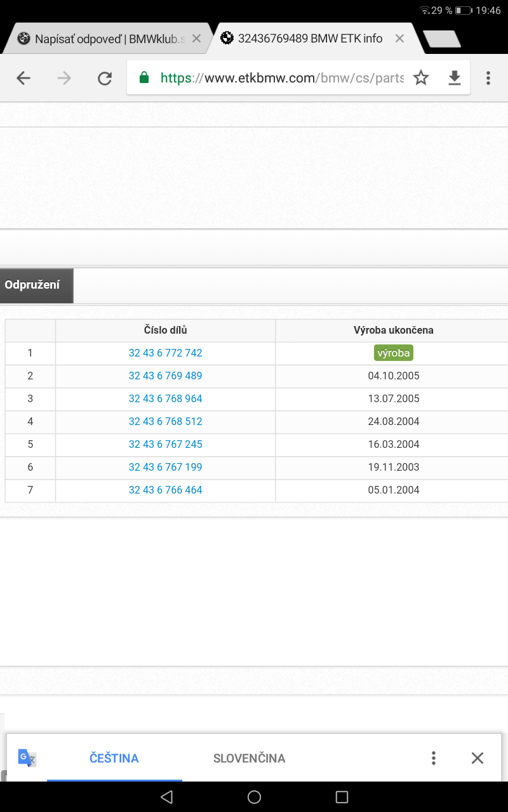
Task: Open translate bar options menu
Action: click(x=433, y=758)
